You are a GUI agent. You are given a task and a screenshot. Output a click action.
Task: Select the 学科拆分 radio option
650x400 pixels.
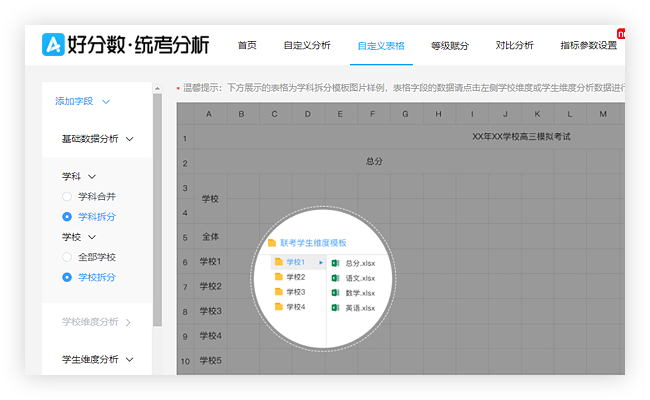click(x=67, y=216)
